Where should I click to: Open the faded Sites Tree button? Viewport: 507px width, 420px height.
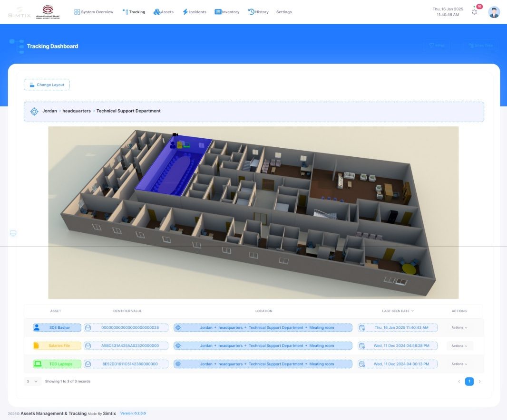[x=480, y=46]
